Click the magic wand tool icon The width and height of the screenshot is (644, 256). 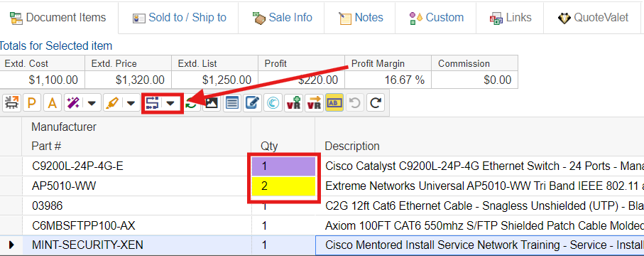[x=74, y=103]
